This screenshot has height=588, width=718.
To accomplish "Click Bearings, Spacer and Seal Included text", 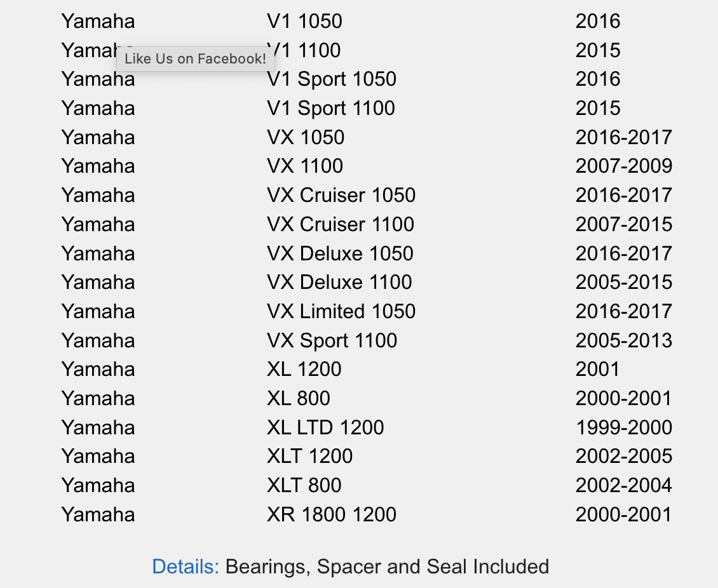I will (x=387, y=566).
